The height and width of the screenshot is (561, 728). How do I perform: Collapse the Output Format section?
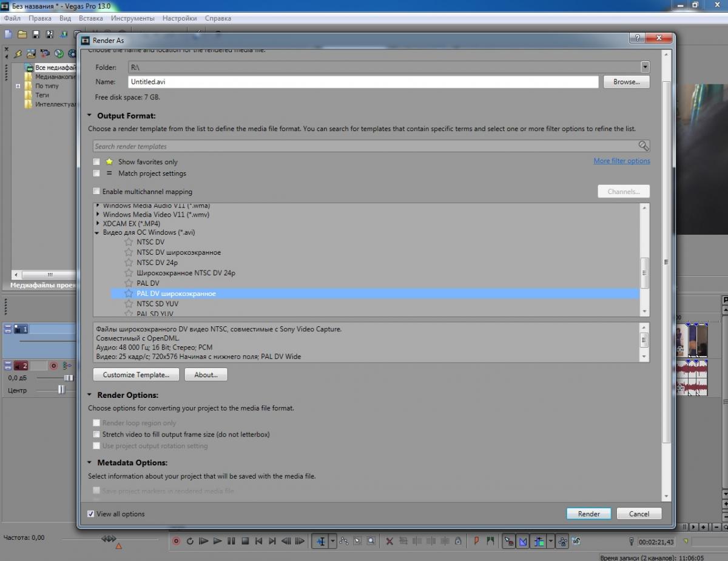click(90, 115)
